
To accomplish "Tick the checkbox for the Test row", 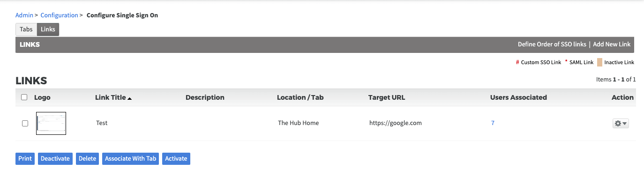I will coord(25,123).
